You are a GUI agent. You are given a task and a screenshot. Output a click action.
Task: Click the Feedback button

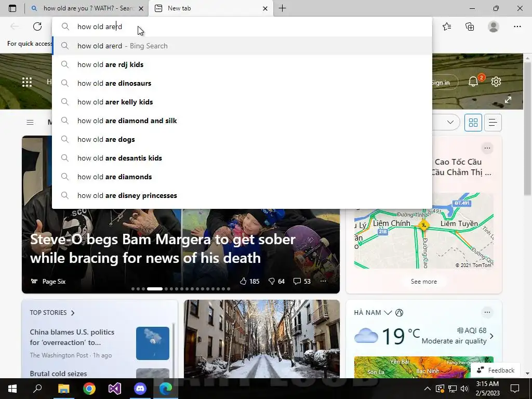496,370
